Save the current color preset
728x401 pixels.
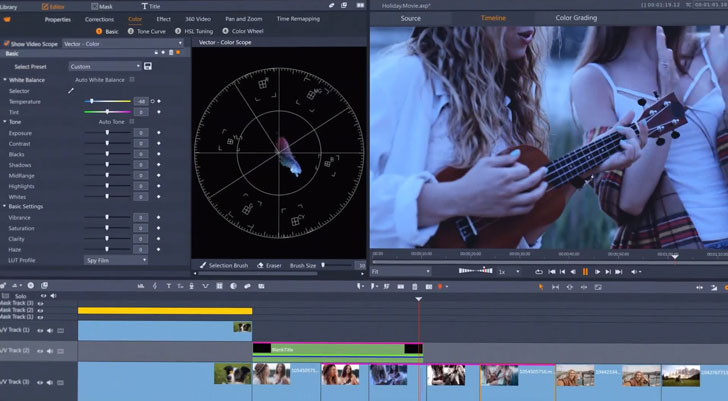point(148,66)
